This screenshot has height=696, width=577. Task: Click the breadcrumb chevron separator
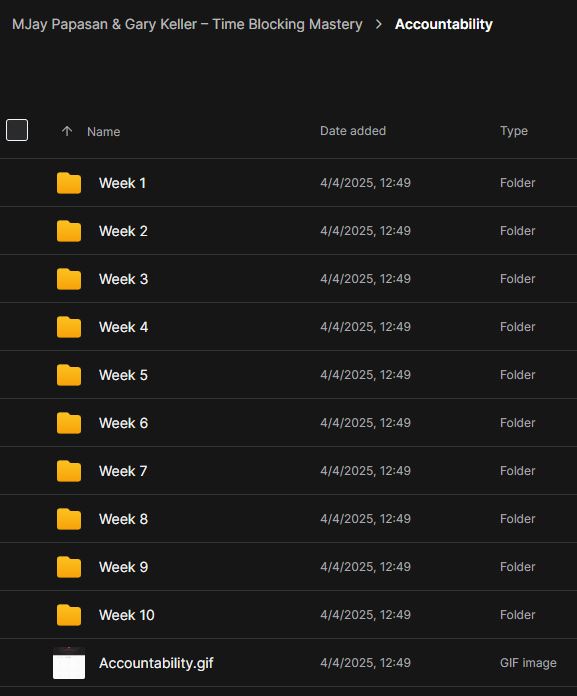click(x=379, y=24)
